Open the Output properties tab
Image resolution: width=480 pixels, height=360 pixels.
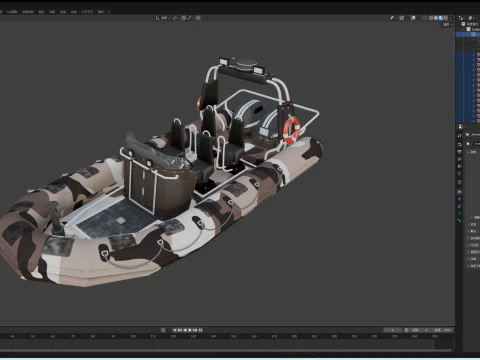(x=460, y=152)
